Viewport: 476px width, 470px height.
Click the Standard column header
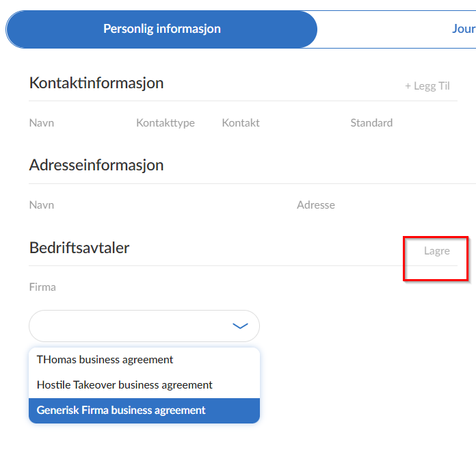[371, 123]
